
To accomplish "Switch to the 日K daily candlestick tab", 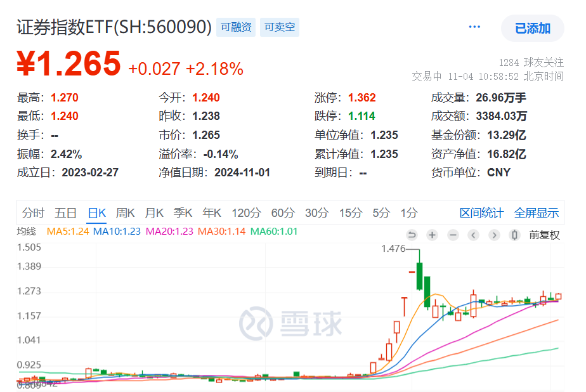I will click(x=96, y=213).
